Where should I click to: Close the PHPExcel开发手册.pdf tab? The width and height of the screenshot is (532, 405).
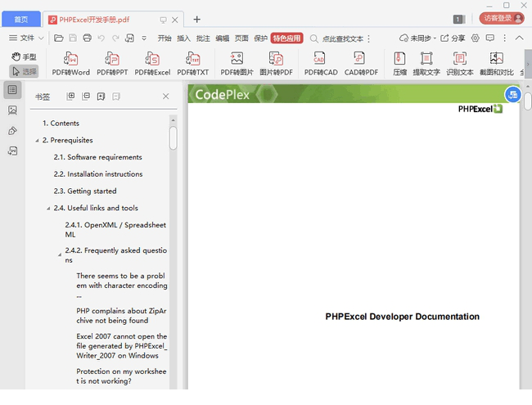[x=175, y=20]
